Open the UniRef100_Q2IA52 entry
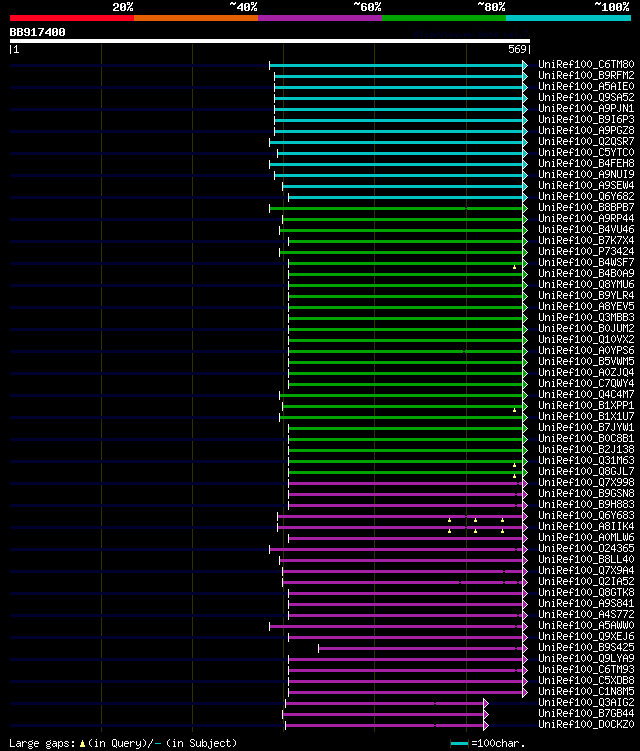The height and width of the screenshot is (751, 640). (586, 582)
